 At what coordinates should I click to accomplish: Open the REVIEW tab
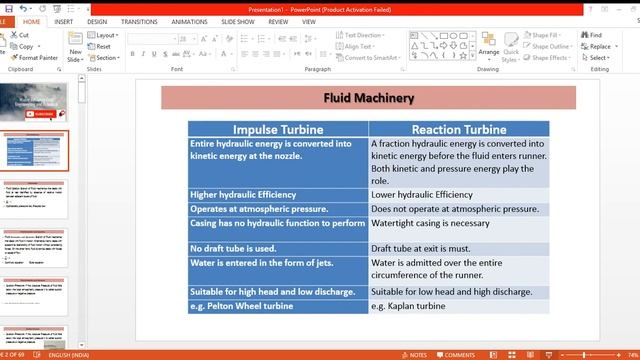point(278,22)
